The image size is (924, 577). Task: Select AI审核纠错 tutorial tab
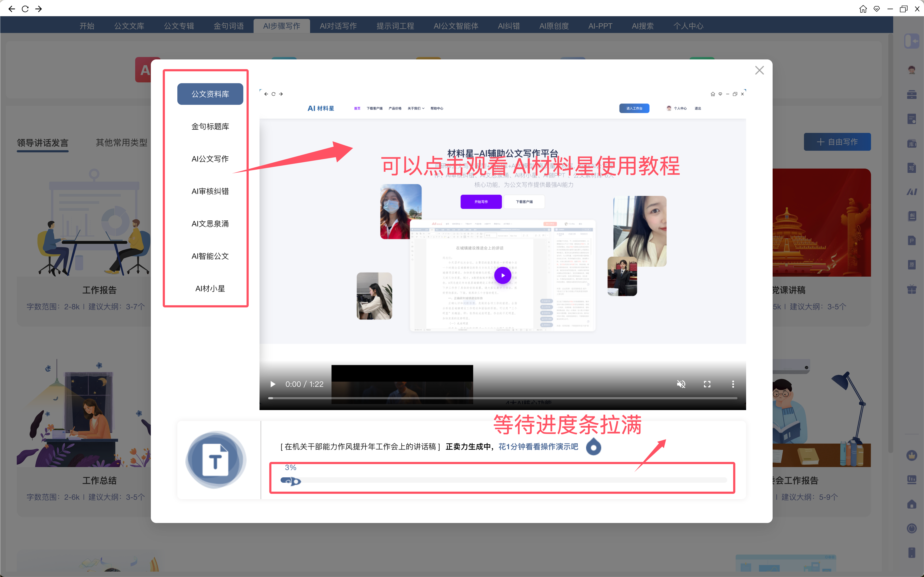coord(210,191)
